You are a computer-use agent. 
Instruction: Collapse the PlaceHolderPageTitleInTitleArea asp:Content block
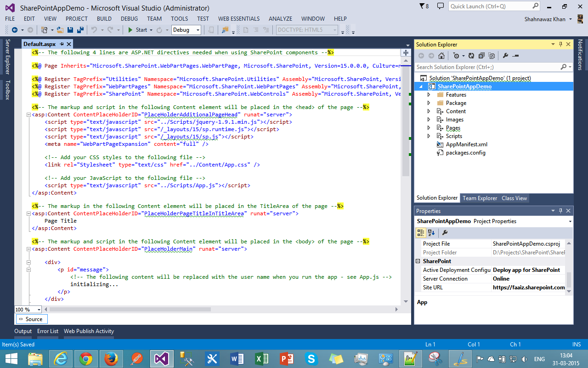coord(28,213)
